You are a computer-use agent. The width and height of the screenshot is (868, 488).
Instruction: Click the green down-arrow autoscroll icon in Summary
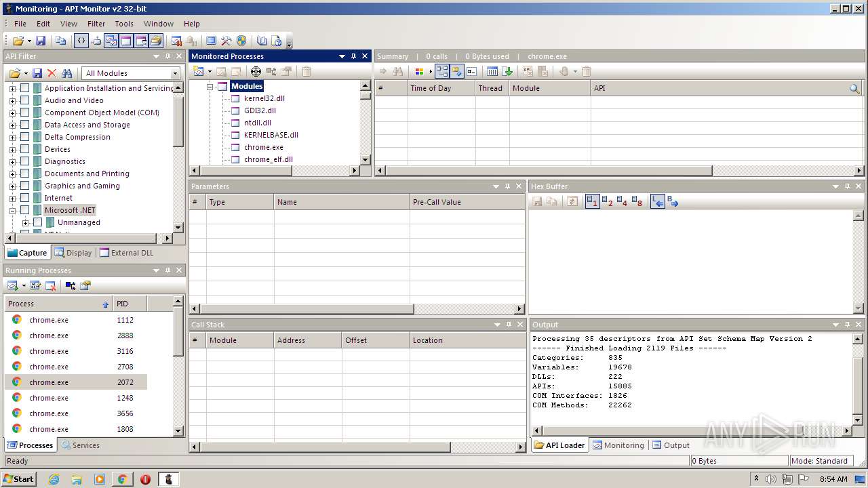click(507, 71)
